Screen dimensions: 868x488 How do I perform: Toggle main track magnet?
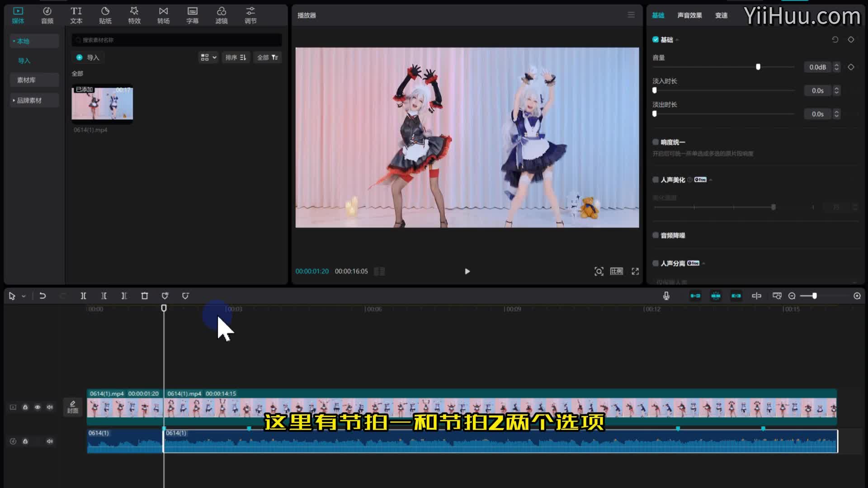click(x=695, y=296)
